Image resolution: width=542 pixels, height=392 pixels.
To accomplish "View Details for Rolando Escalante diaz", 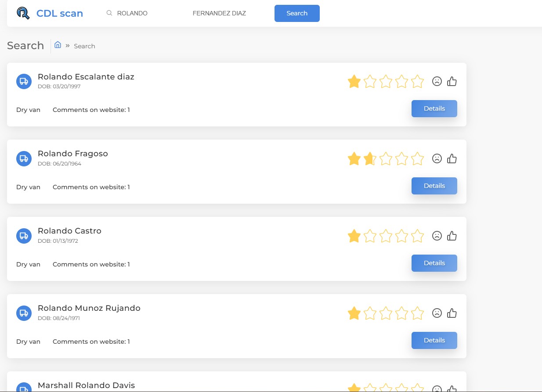I will 434,108.
